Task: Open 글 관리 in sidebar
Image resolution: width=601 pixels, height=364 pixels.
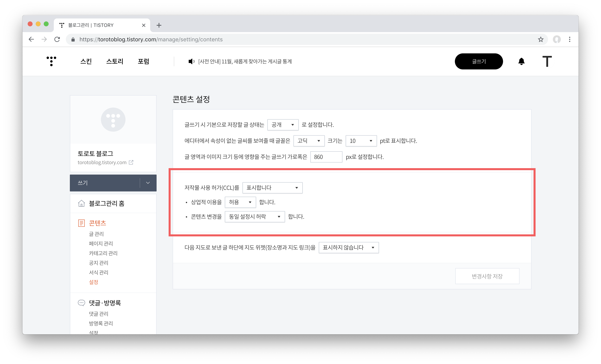Action: (96, 234)
